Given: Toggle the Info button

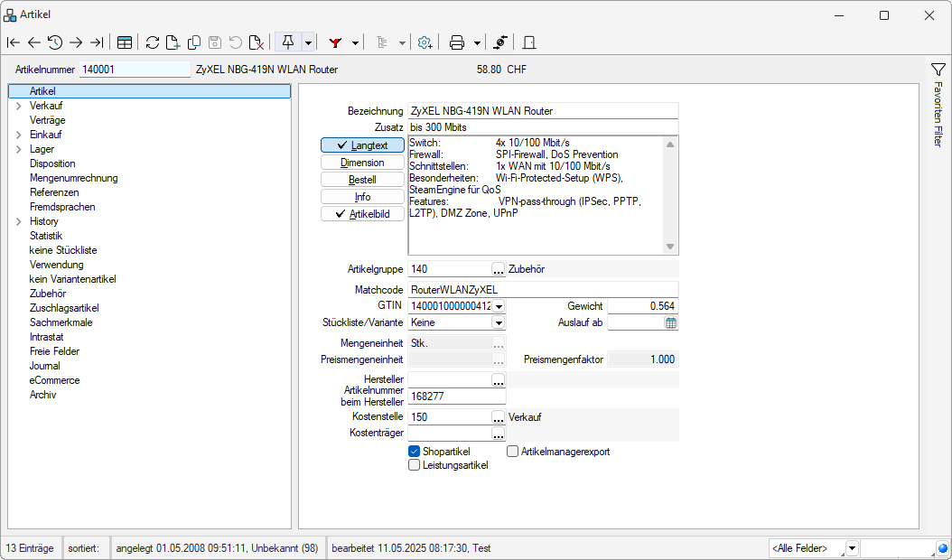Looking at the screenshot, I should [x=362, y=197].
